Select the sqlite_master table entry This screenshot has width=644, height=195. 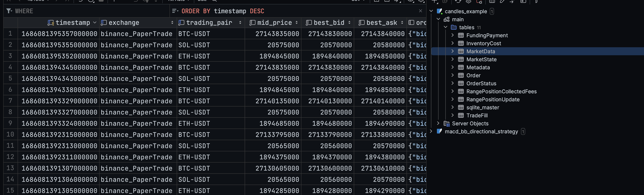coord(483,107)
